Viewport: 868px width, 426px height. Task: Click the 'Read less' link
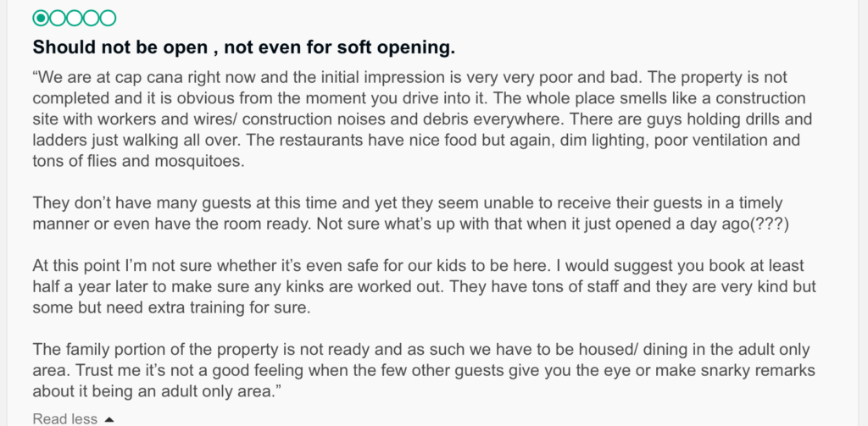click(x=64, y=419)
